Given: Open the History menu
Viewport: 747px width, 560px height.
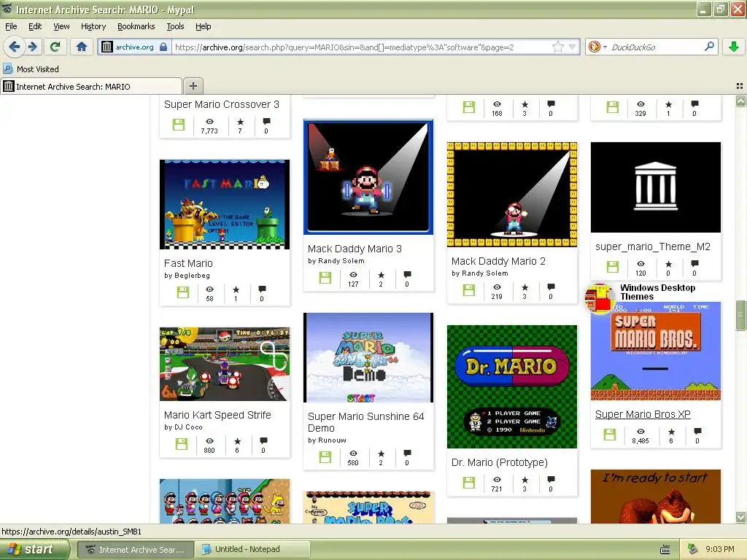Looking at the screenshot, I should coord(93,26).
